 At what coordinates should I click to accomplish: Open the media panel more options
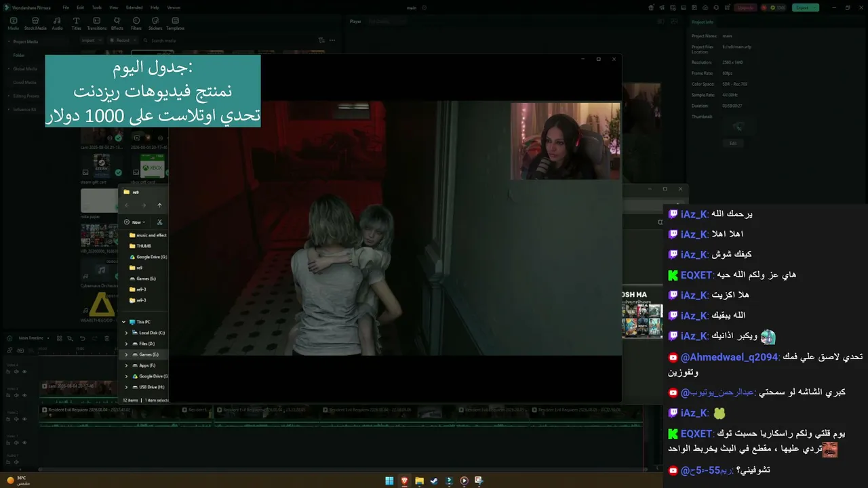(x=333, y=41)
